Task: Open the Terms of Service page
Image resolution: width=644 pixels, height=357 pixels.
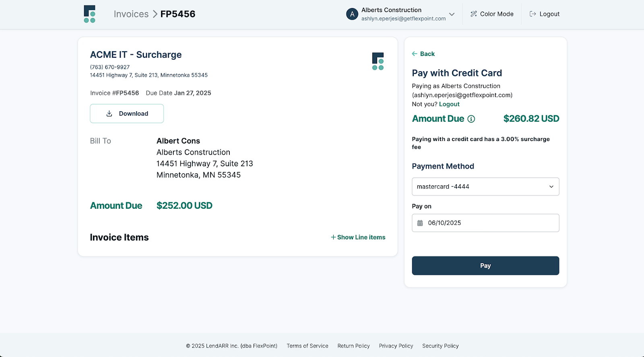Action: coord(307,346)
